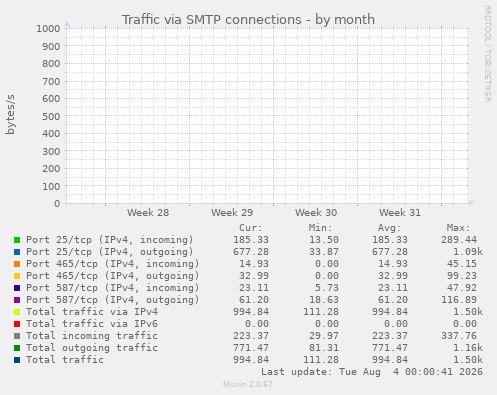Click the 'Port 465/tcp (IPv4, outgoing)' legend label
This screenshot has height=395, width=497.
pos(113,276)
